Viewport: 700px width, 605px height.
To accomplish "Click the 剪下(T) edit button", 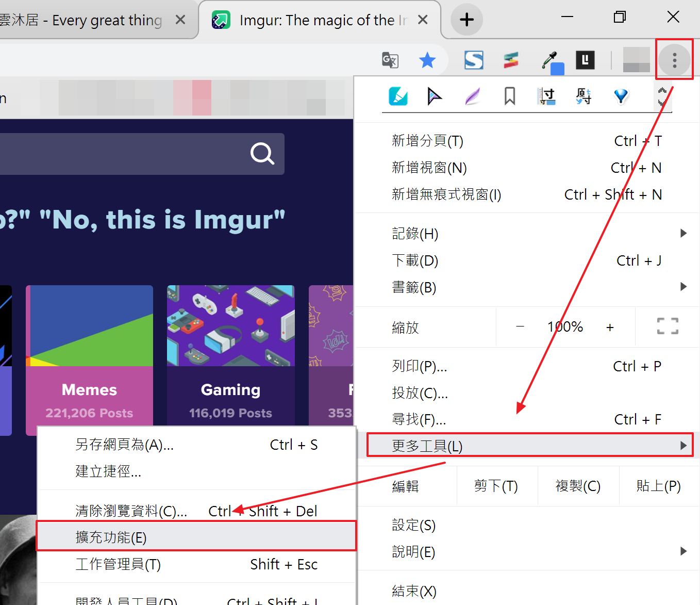I will (497, 486).
